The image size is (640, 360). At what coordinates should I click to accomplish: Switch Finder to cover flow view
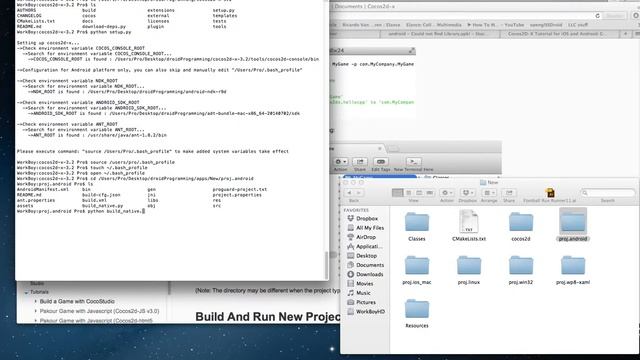pyautogui.click(x=429, y=193)
